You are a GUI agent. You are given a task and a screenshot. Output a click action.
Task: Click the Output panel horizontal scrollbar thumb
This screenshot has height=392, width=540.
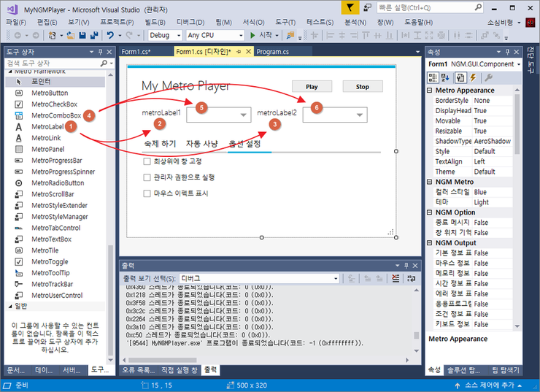[x=163, y=360]
